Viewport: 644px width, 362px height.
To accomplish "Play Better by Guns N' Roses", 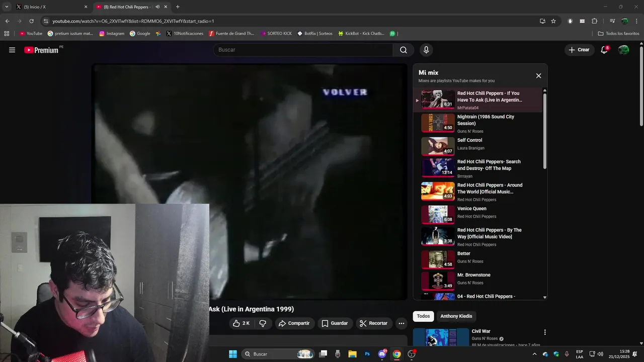I will click(478, 259).
